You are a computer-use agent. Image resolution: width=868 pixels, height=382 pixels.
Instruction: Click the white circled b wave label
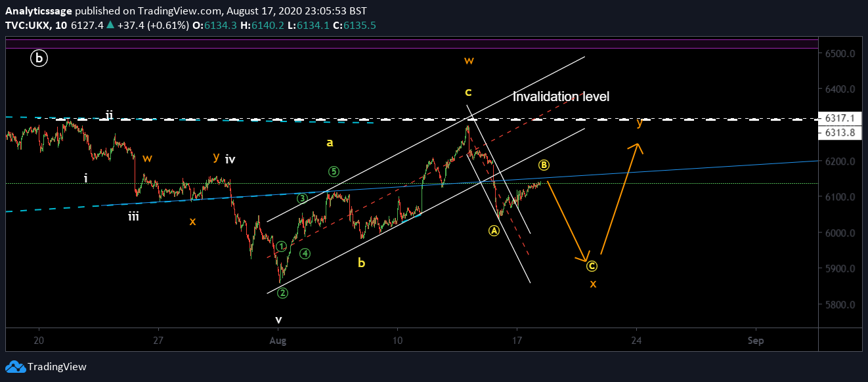click(x=39, y=59)
